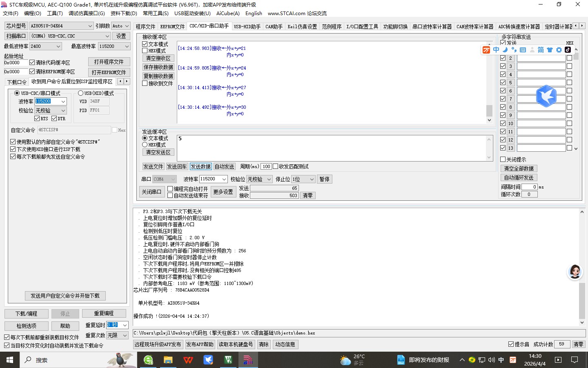Image resolution: width=588 pixels, height=368 pixels.
Task: Click the cartoon girl assistant avatar
Action: (575, 272)
